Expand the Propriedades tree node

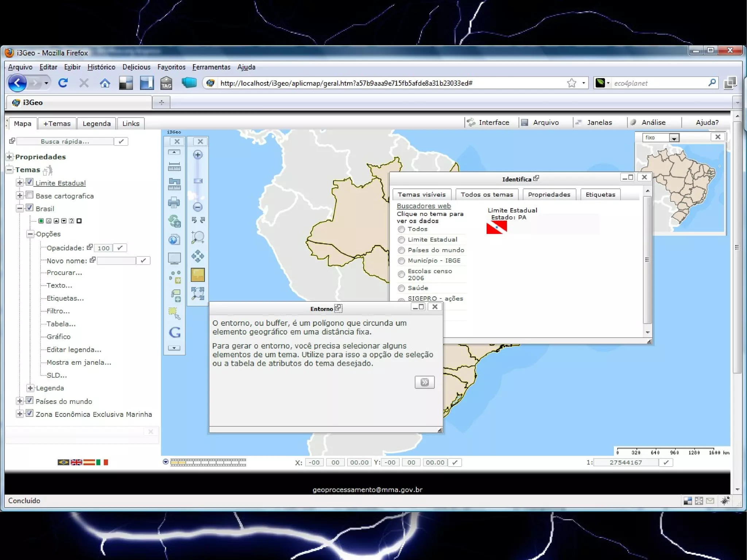tap(9, 157)
